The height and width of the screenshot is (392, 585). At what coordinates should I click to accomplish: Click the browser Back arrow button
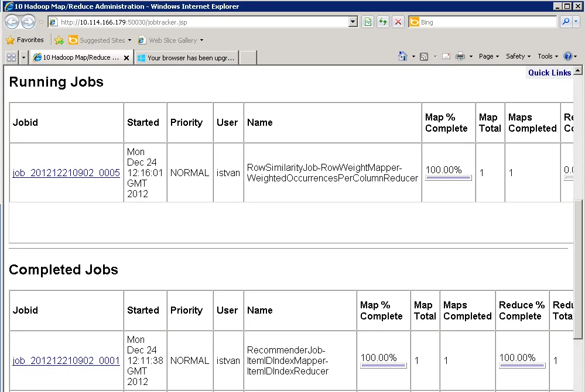click(12, 22)
